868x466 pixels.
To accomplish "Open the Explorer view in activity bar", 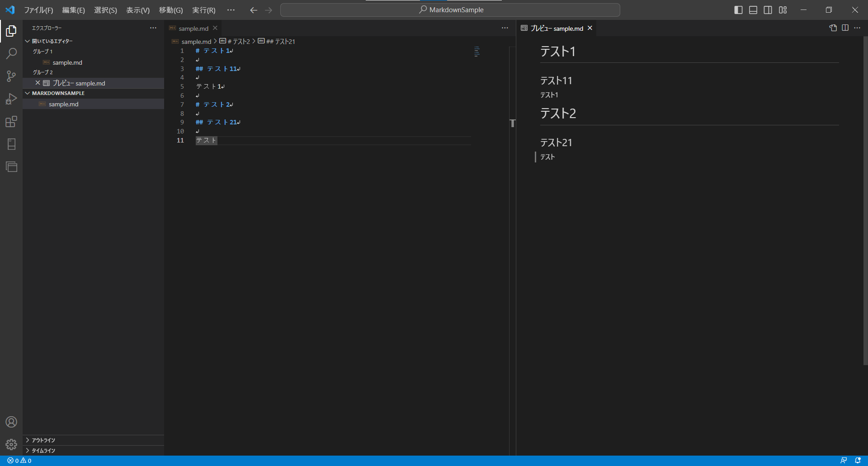I will click(11, 31).
